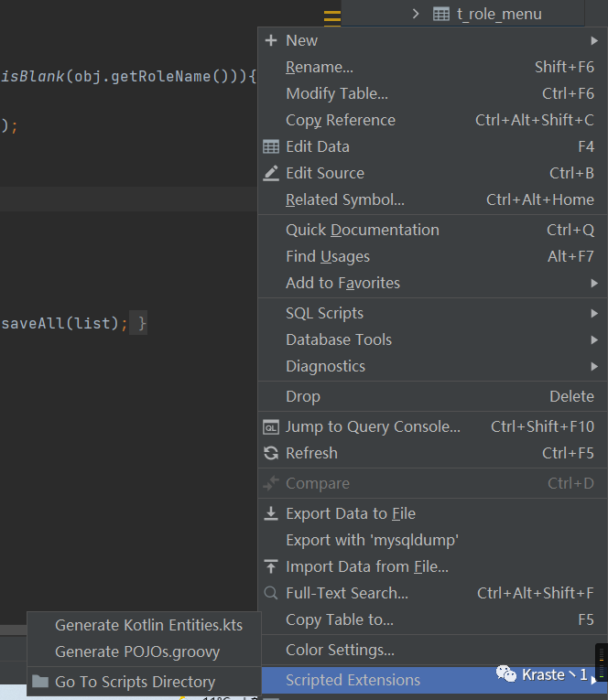Image resolution: width=608 pixels, height=700 pixels.
Task: Click the Edit Data table icon
Action: (271, 146)
